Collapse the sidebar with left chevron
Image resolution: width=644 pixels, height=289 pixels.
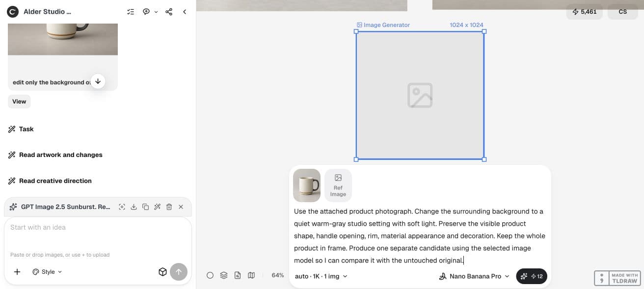pyautogui.click(x=185, y=12)
